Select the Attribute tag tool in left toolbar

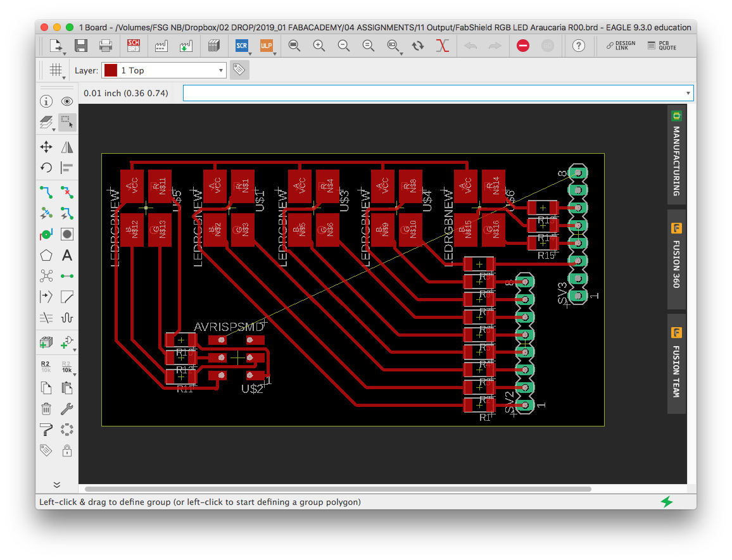(x=46, y=451)
